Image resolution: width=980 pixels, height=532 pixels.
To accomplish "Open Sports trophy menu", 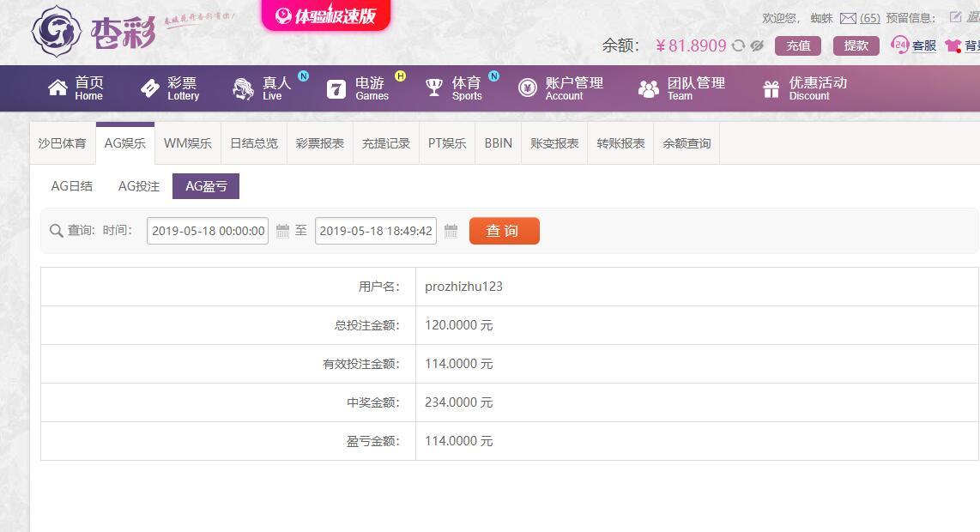I will [x=433, y=88].
